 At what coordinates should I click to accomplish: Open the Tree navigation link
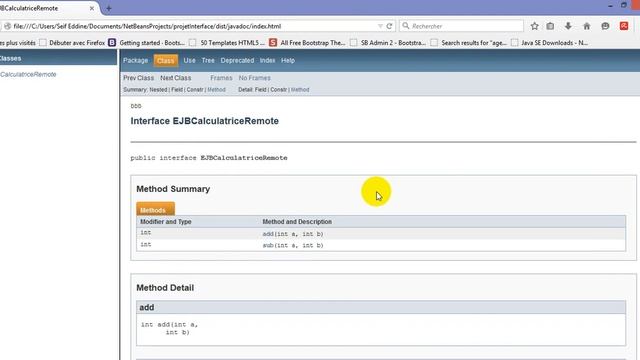point(208,60)
